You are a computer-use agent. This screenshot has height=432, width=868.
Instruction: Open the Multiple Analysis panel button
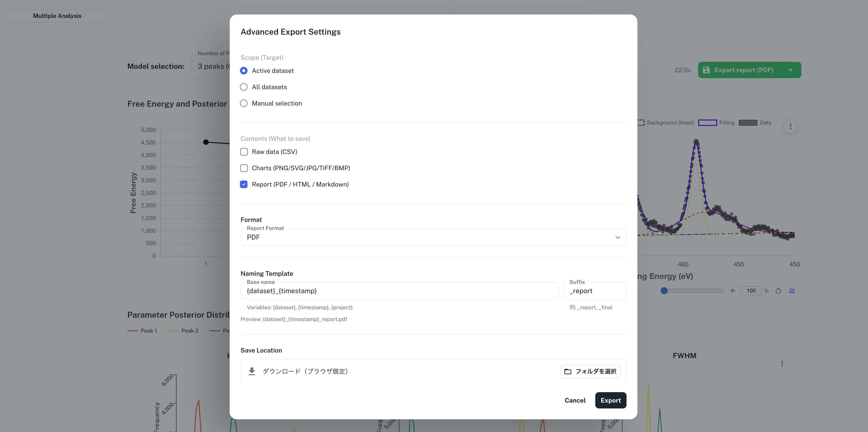click(x=57, y=16)
